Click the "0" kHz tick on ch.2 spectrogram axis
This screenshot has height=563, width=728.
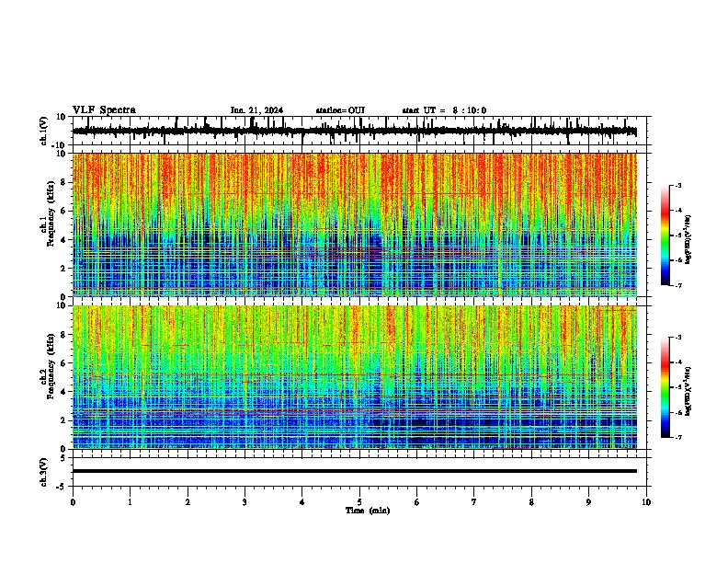tap(64, 449)
